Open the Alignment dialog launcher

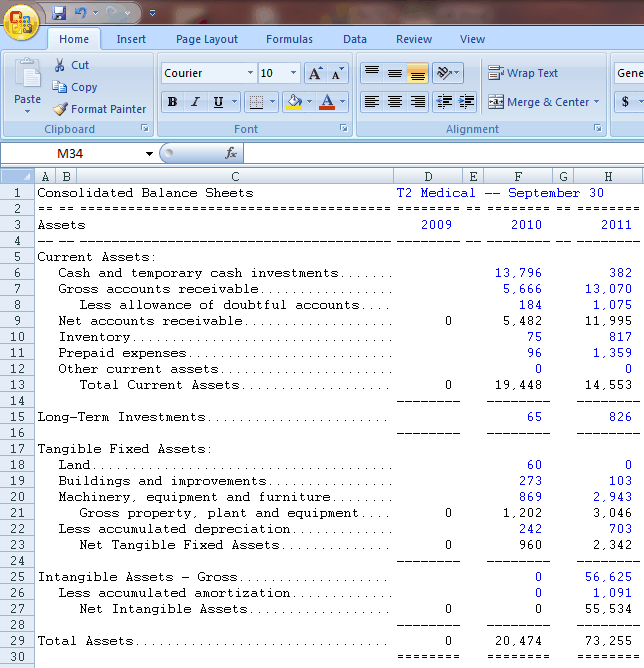coord(598,128)
